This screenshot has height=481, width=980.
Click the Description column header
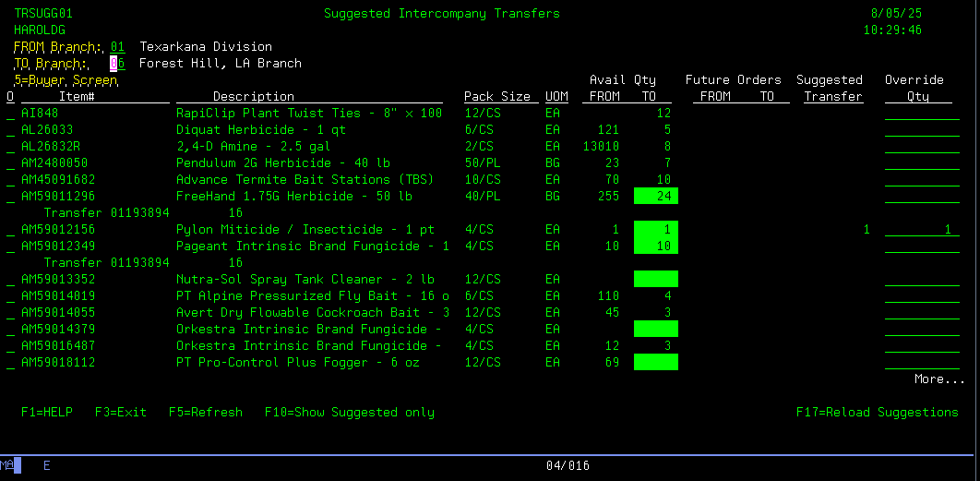pyautogui.click(x=253, y=97)
